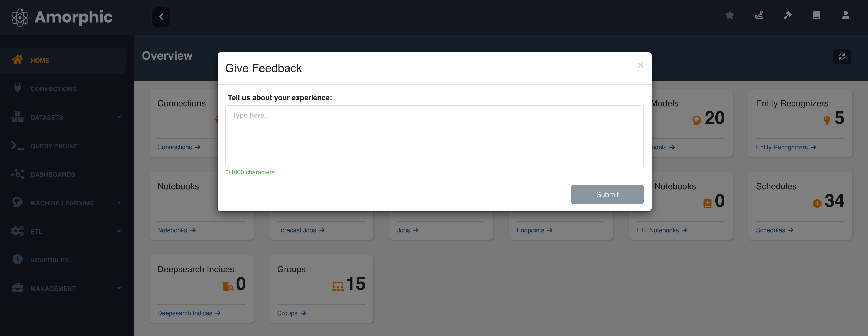
Task: Click the star favorites icon in header
Action: click(729, 15)
